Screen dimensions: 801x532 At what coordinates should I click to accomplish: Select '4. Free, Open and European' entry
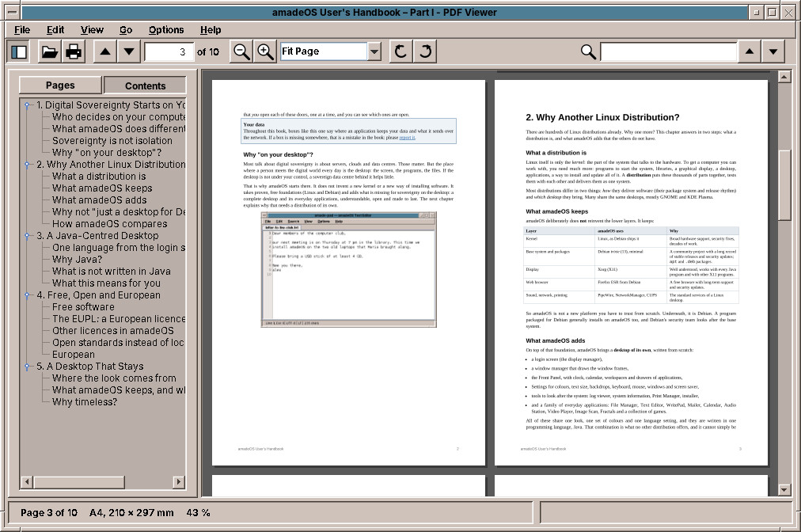pos(99,294)
